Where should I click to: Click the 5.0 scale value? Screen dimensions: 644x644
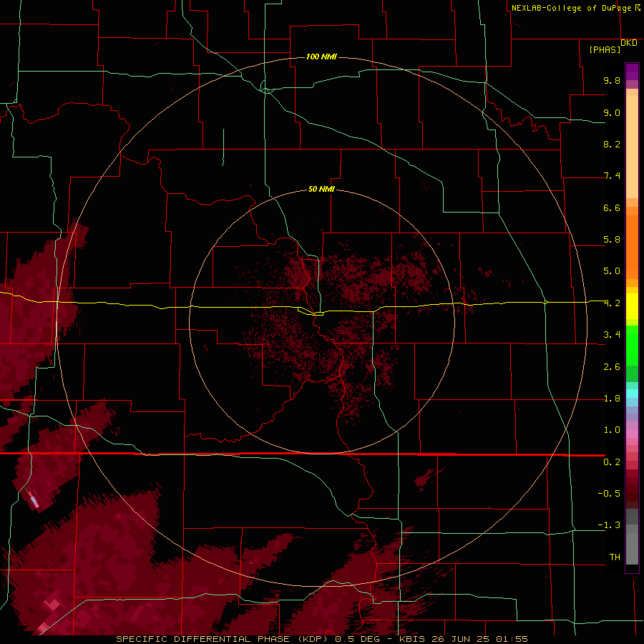point(612,271)
